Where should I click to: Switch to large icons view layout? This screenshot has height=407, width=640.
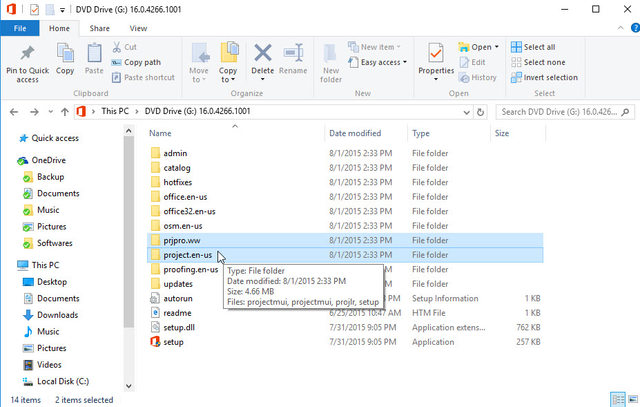pyautogui.click(x=633, y=399)
